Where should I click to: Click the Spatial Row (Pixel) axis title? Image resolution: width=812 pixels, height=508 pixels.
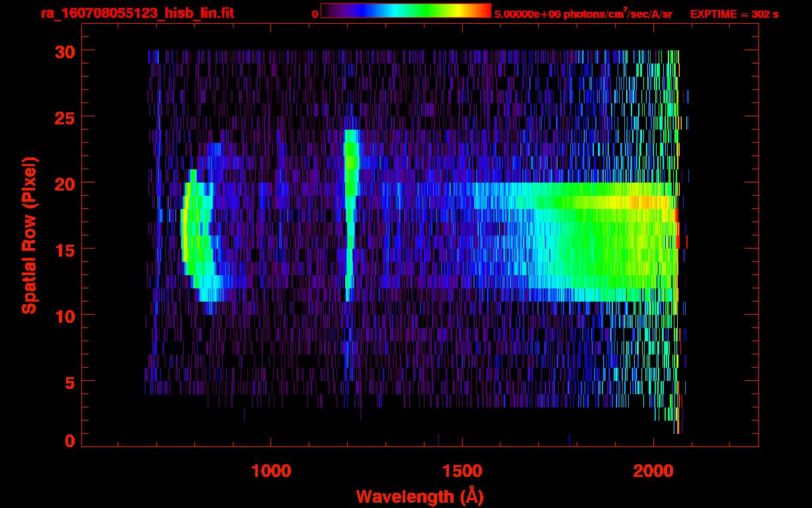[29, 235]
